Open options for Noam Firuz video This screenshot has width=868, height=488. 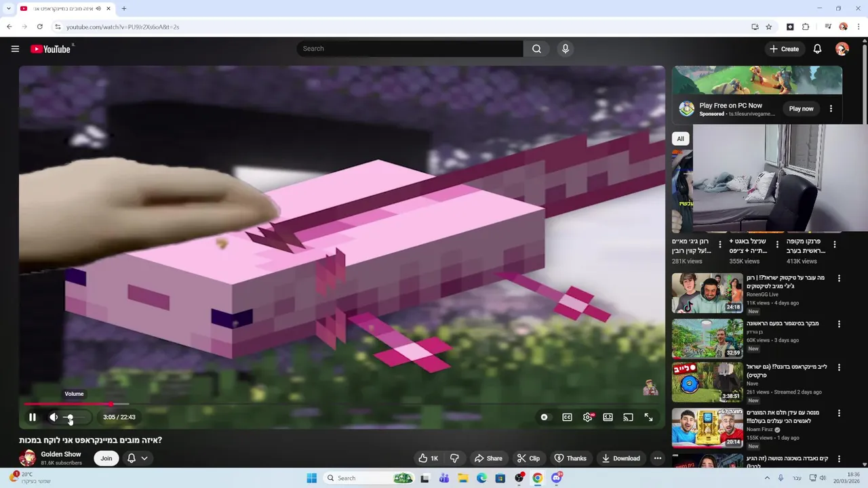tap(839, 413)
